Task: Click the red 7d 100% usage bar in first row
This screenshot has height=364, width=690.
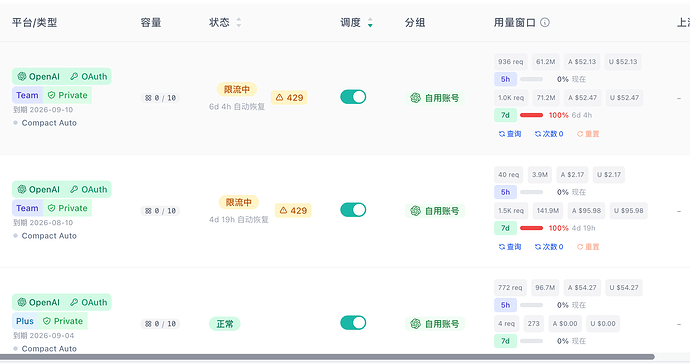Action: pos(531,115)
